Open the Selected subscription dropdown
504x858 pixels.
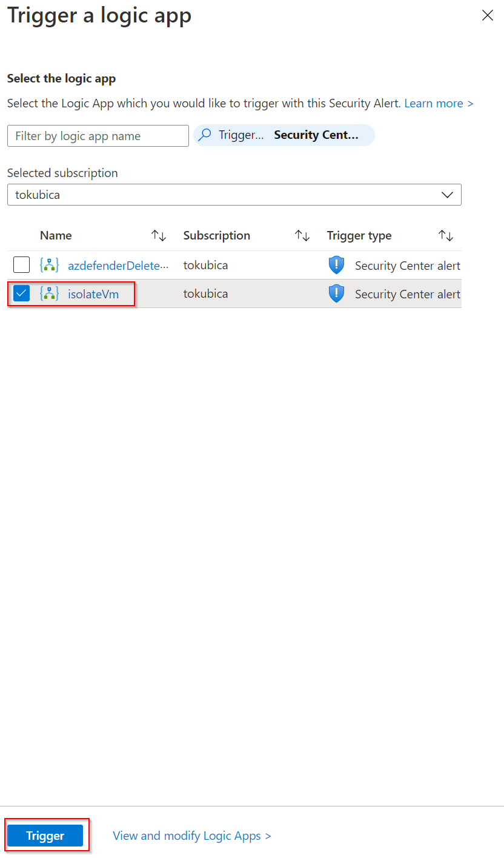click(234, 195)
